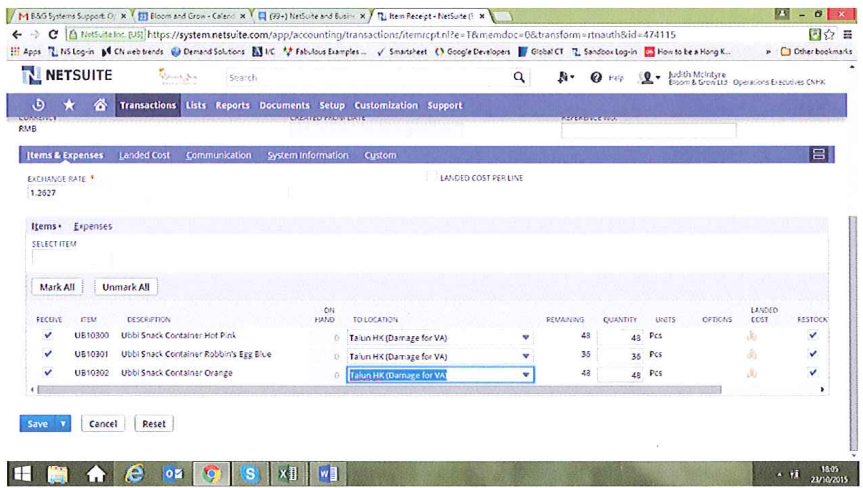Open the Chrome menu icon
The width and height of the screenshot is (863, 488).
[848, 35]
